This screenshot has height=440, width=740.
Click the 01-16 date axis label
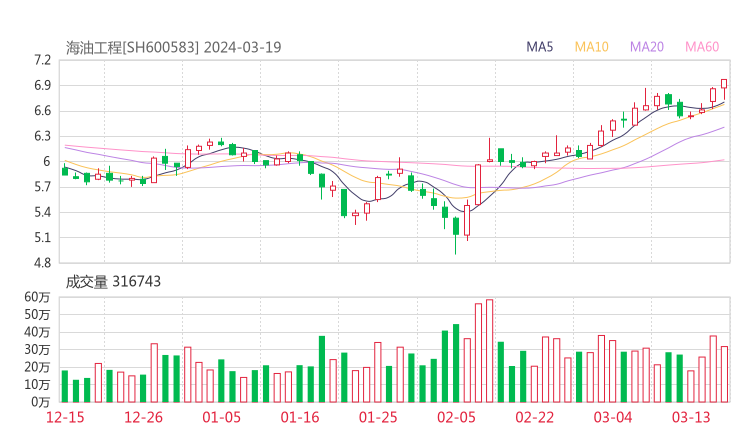click(300, 417)
